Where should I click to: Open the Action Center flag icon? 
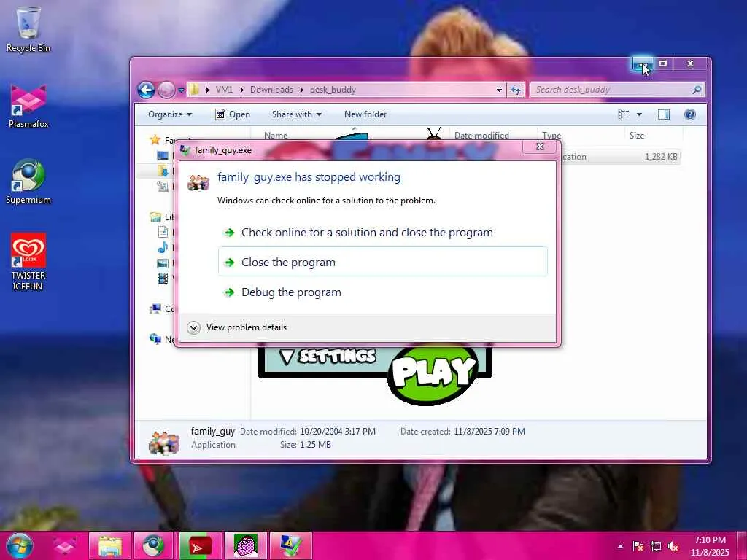(x=638, y=546)
